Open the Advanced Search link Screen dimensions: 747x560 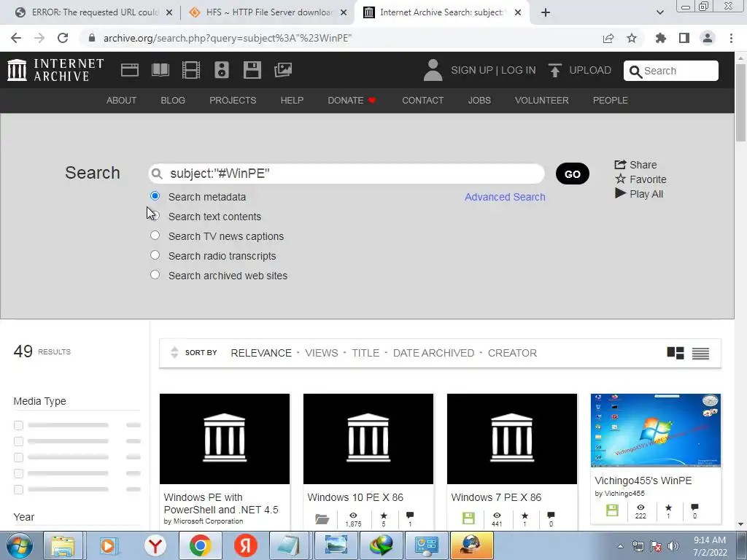[x=505, y=197]
